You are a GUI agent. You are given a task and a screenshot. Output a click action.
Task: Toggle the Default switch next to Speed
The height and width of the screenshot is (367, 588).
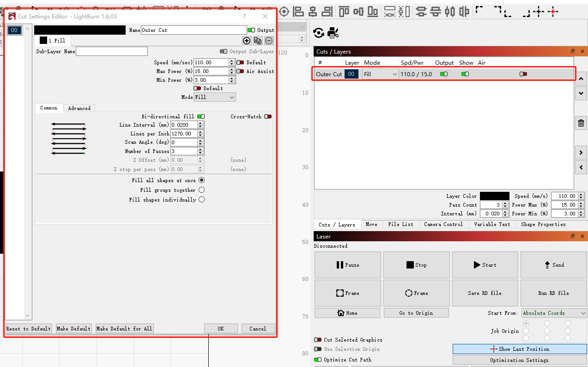(240, 62)
